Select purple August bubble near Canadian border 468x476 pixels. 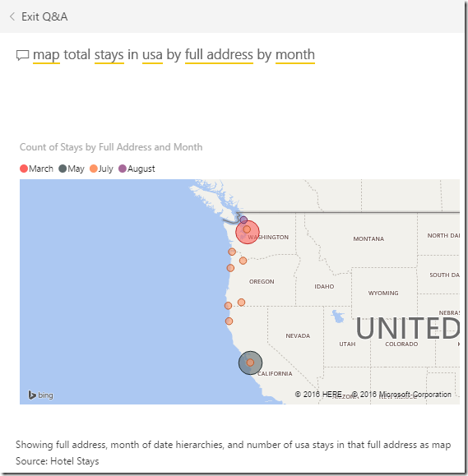[x=243, y=220]
